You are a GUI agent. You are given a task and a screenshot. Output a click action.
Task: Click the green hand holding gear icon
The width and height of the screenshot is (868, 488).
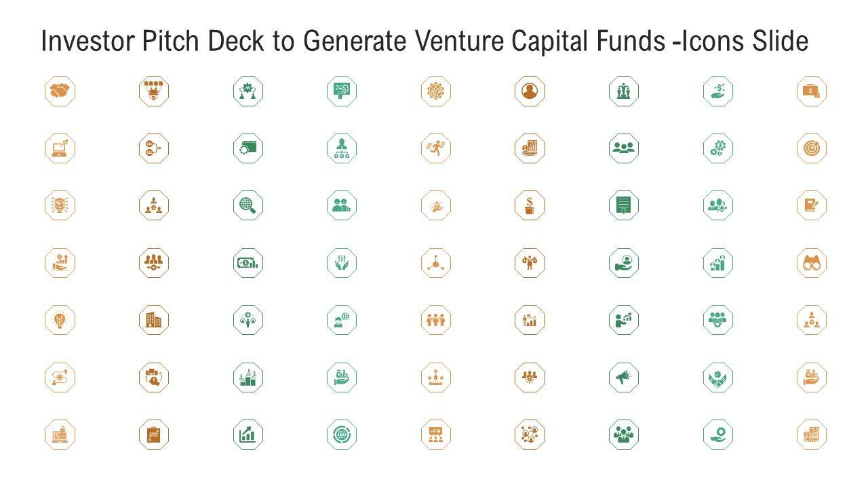(718, 434)
